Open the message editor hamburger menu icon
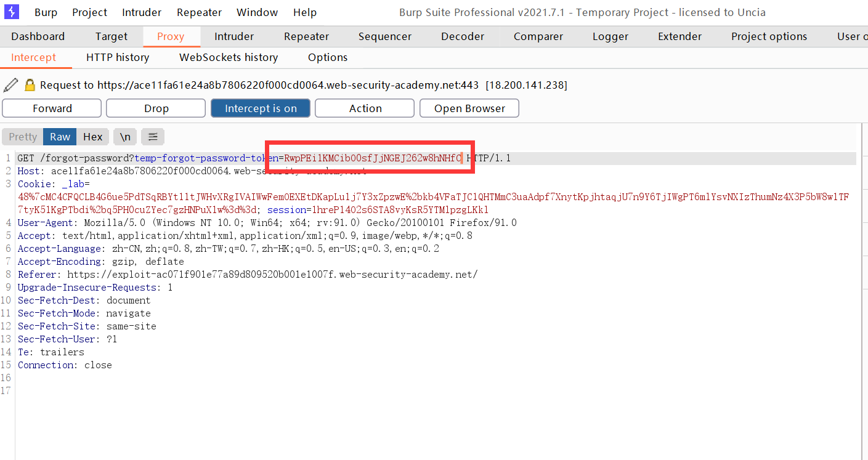This screenshot has height=460, width=868. 153,137
